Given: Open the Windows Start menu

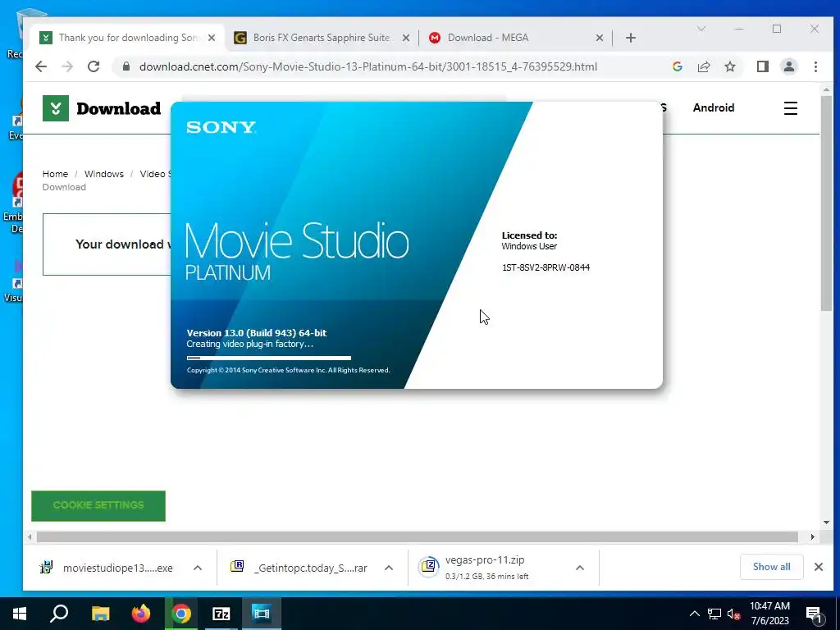Looking at the screenshot, I should 20,614.
